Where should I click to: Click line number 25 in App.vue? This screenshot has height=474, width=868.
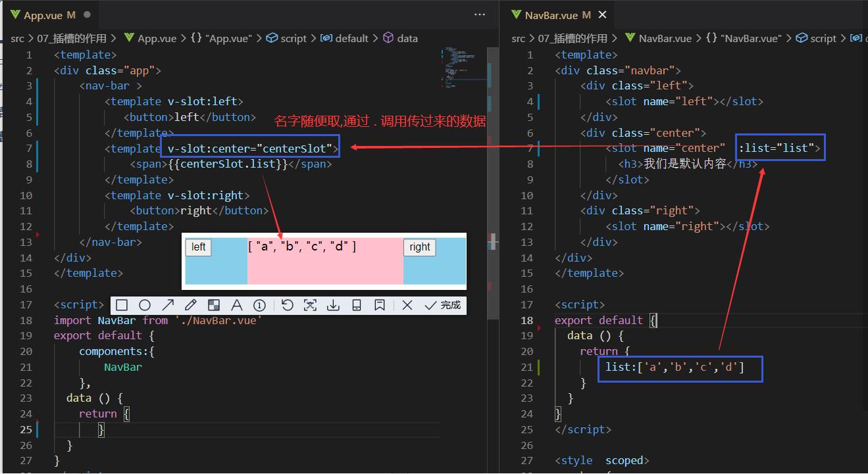pyautogui.click(x=26, y=429)
